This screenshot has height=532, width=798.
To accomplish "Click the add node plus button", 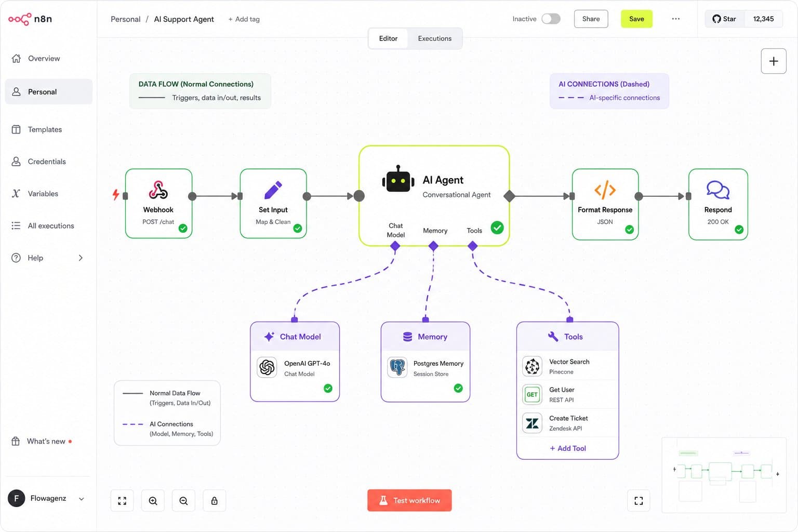I will [x=774, y=61].
